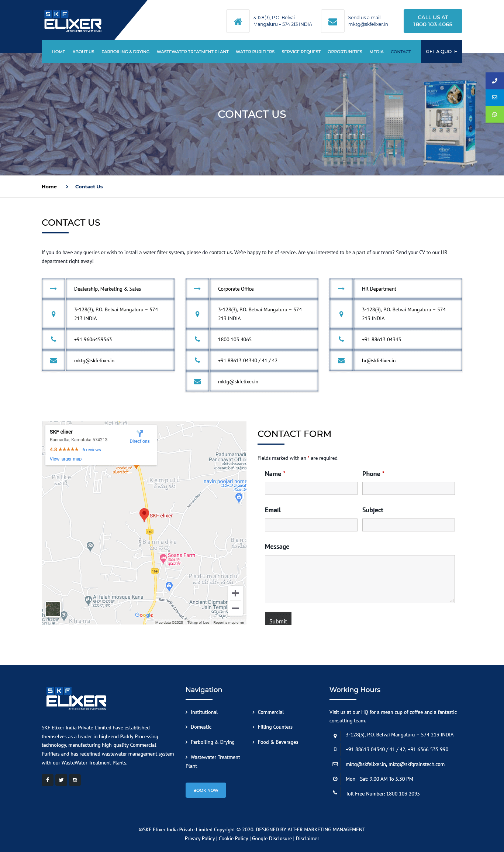Open footer Parboiling & Drying link

point(213,742)
